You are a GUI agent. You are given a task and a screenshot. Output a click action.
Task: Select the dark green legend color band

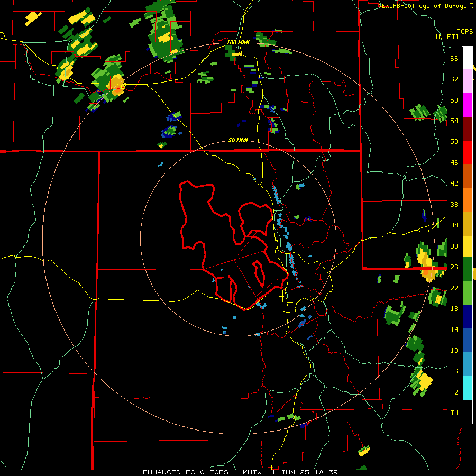pos(467,269)
